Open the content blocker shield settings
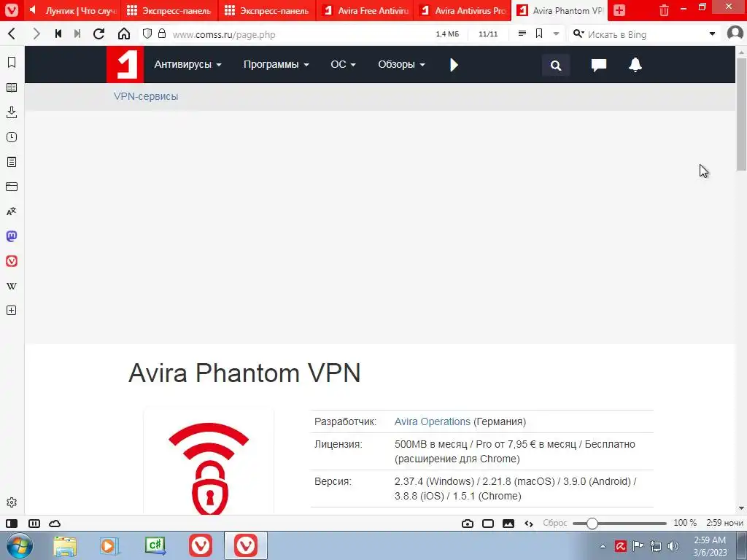 click(x=147, y=34)
